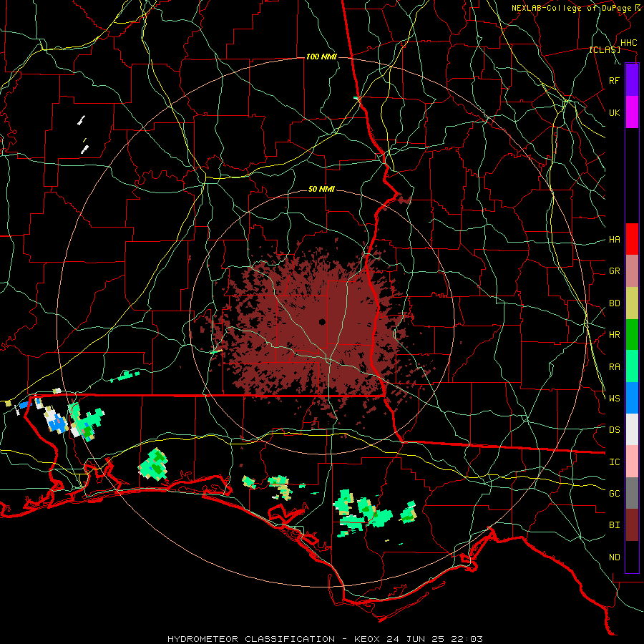
Task: Click the DS legend label
Action: pyautogui.click(x=614, y=430)
